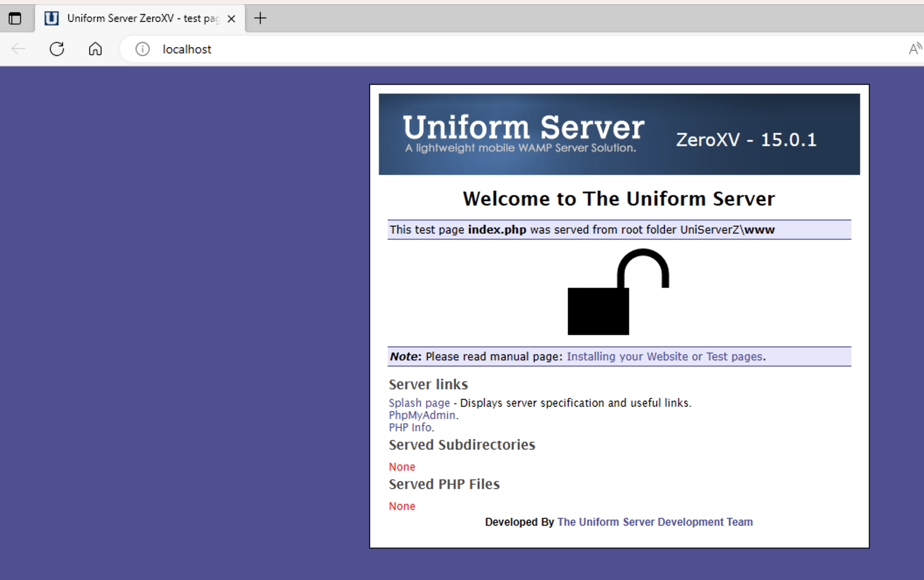Click the browser refresh icon
The width and height of the screenshot is (924, 580).
click(x=57, y=49)
